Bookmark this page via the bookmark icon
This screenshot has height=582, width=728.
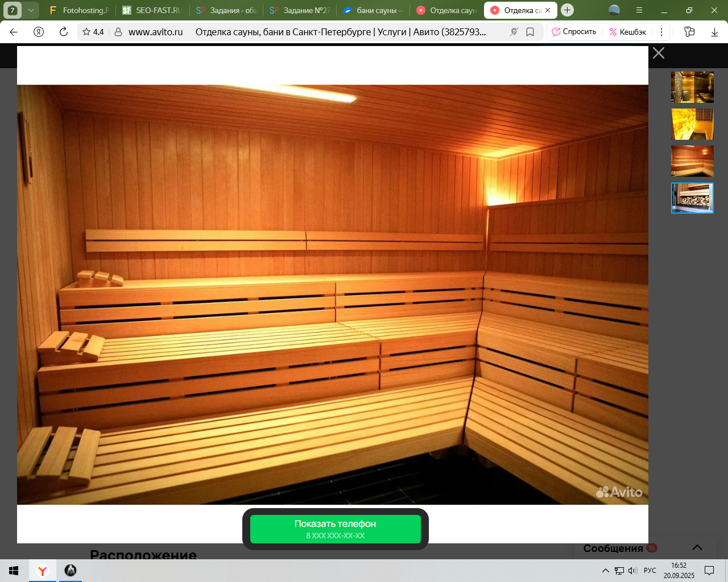tap(530, 32)
